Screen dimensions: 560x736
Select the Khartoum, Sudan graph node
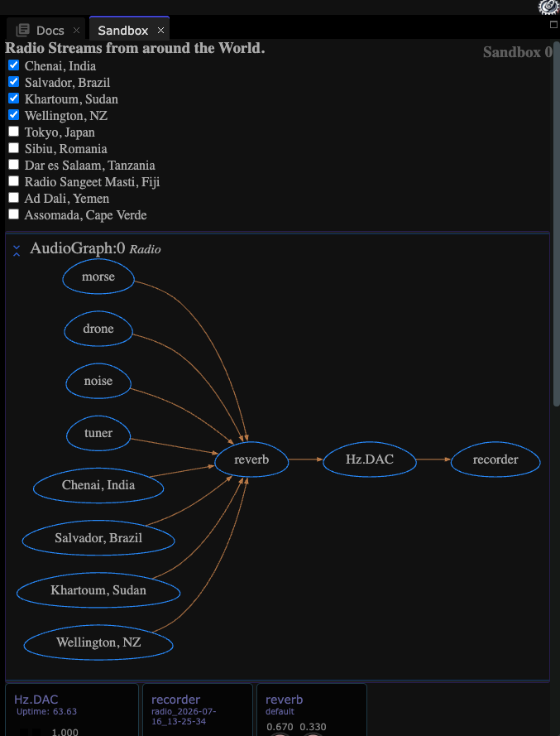pos(98,590)
